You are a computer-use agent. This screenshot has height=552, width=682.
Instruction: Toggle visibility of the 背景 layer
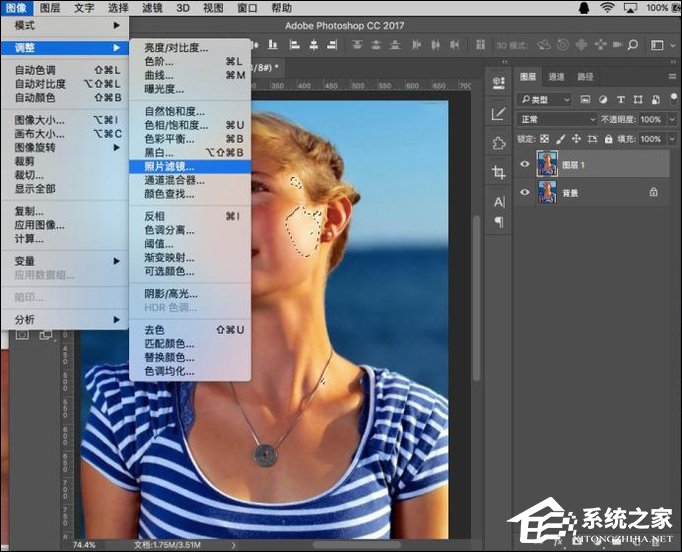(x=526, y=191)
